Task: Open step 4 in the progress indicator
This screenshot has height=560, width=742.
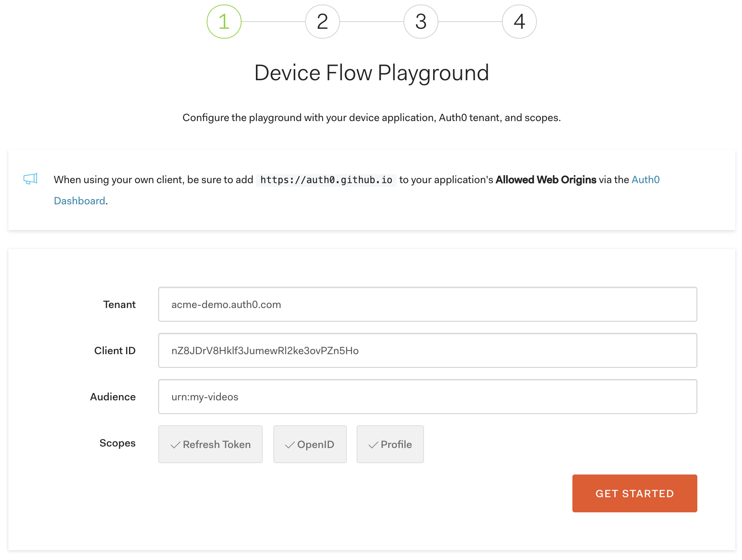Action: 519,22
